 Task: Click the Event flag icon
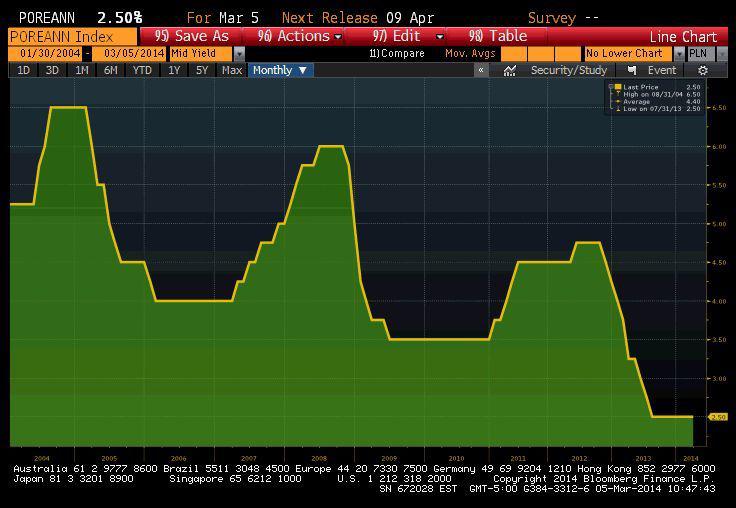click(632, 71)
